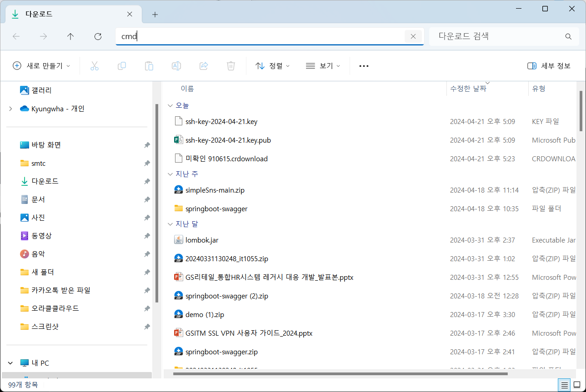Viewport: 586px width, 392px height.
Task: Click the Up directory arrow icon
Action: (x=70, y=37)
